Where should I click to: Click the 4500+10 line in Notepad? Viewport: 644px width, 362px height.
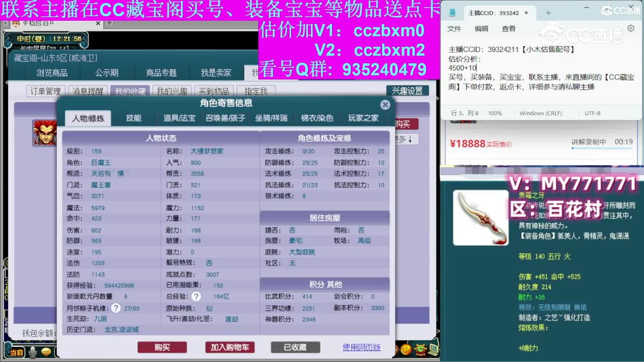pyautogui.click(x=462, y=68)
